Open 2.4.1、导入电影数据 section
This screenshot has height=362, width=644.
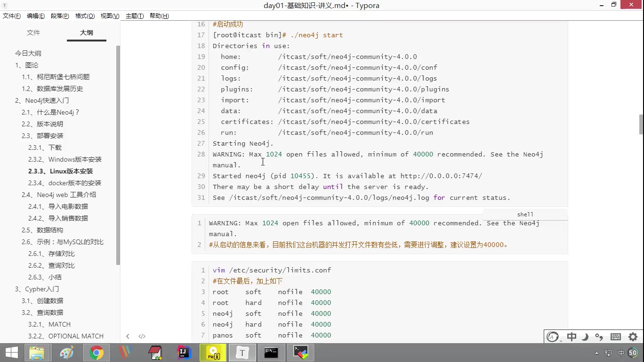(x=58, y=206)
